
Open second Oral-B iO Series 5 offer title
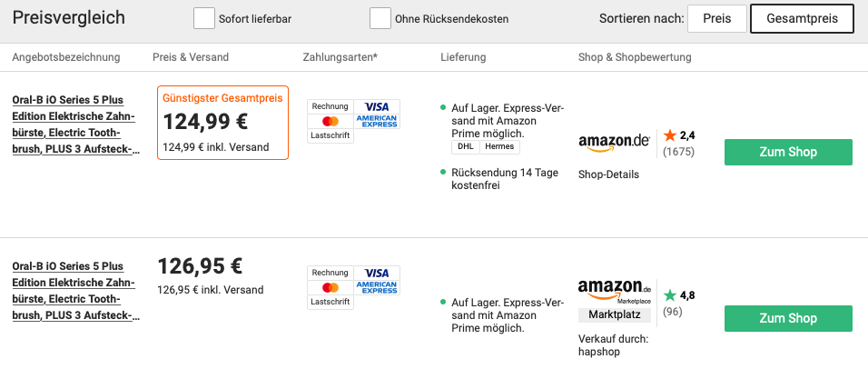76,291
